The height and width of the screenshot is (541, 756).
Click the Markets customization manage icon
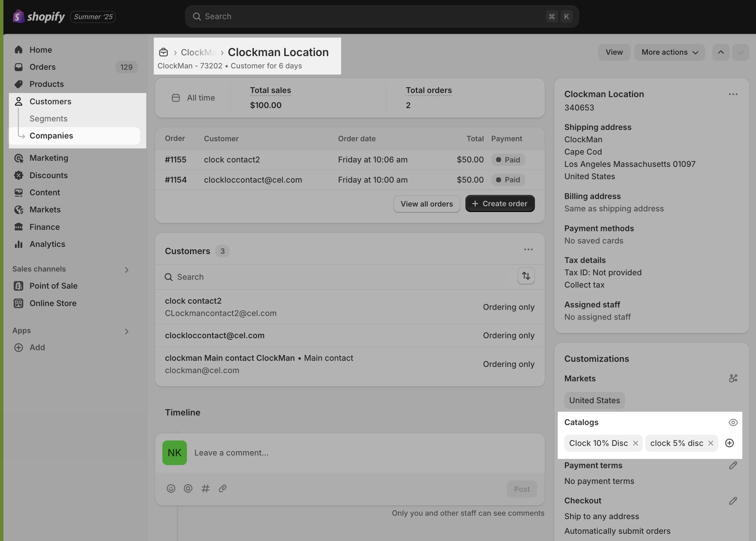click(x=733, y=378)
